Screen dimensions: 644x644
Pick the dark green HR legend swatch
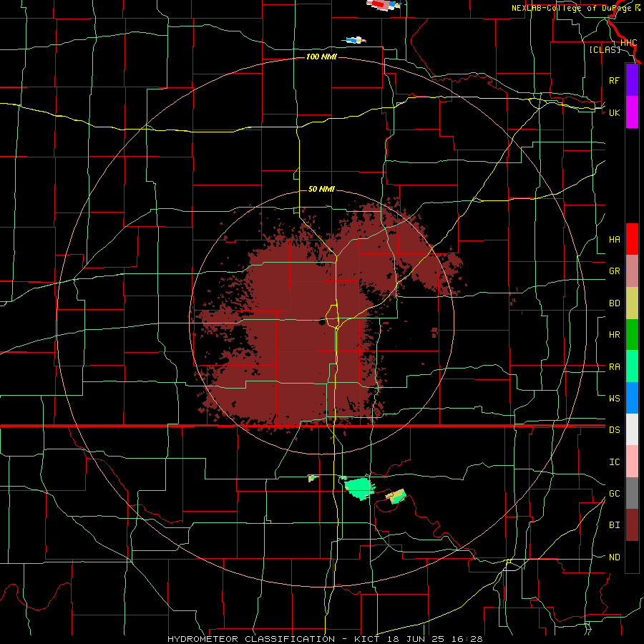coord(632,335)
